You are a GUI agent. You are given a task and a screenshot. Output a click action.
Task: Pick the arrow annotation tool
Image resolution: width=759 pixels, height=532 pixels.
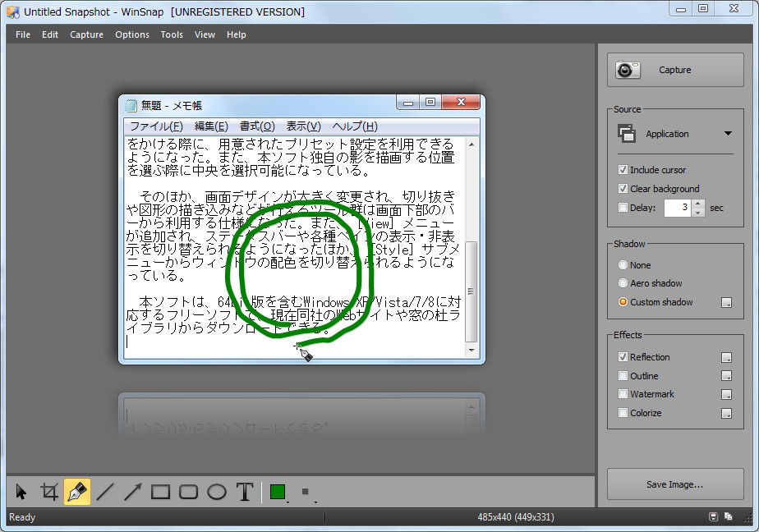[133, 491]
